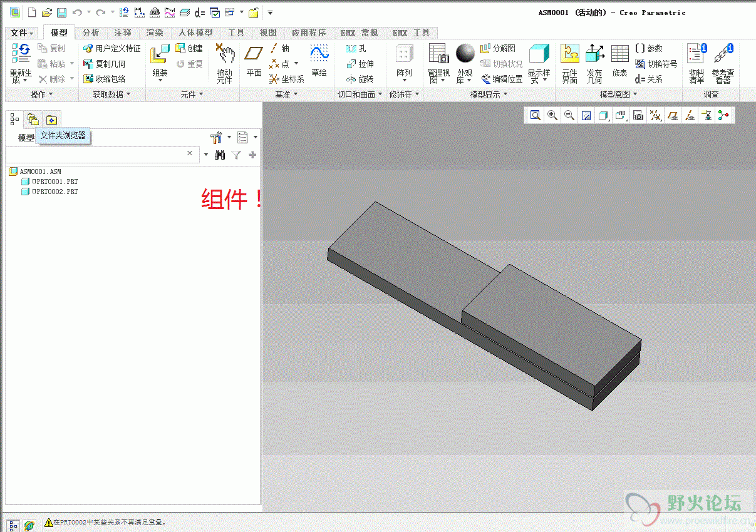
Task: Expand the 模型显示 (Model Display) group dropdown
Action: [x=489, y=95]
